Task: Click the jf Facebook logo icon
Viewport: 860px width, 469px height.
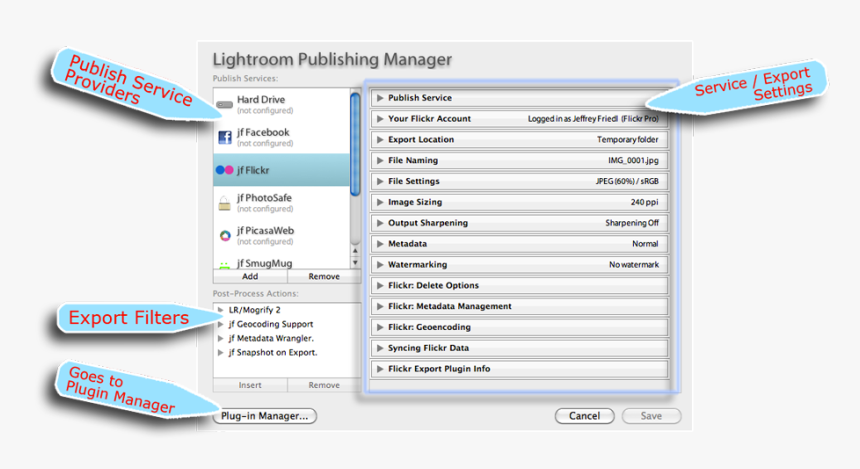Action: 225,137
